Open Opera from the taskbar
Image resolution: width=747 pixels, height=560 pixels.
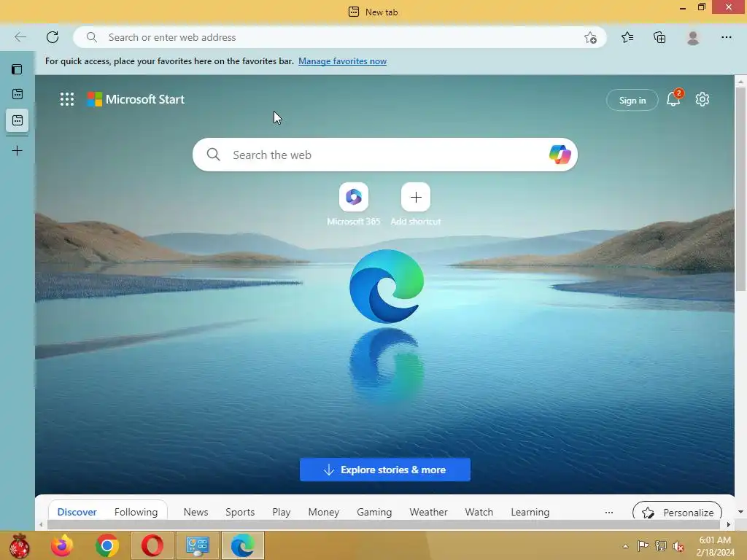[x=152, y=545]
